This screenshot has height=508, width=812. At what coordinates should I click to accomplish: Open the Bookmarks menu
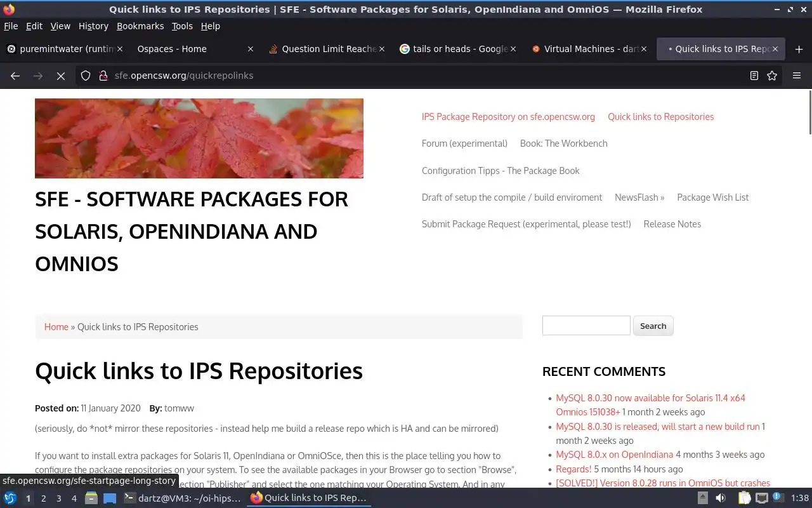pyautogui.click(x=140, y=26)
